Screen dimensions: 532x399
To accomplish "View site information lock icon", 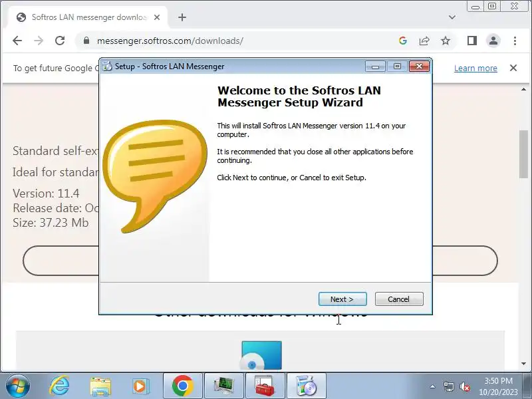I will pos(86,41).
